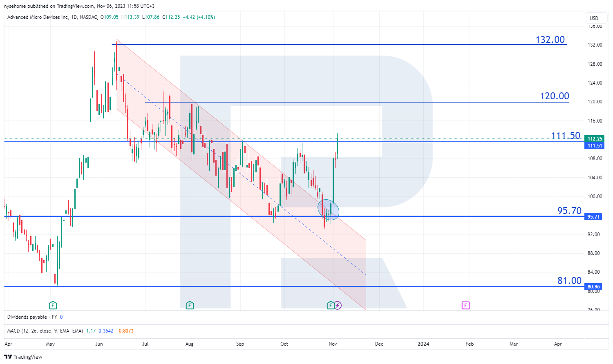
Task: Click the TradingView logo at bottom left
Action: tap(23, 357)
